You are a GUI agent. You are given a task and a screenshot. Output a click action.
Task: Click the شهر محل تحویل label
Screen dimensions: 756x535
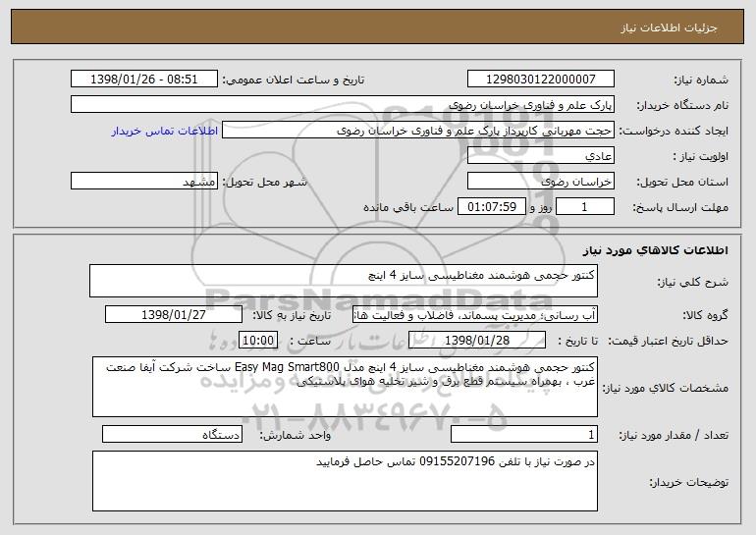(x=264, y=182)
